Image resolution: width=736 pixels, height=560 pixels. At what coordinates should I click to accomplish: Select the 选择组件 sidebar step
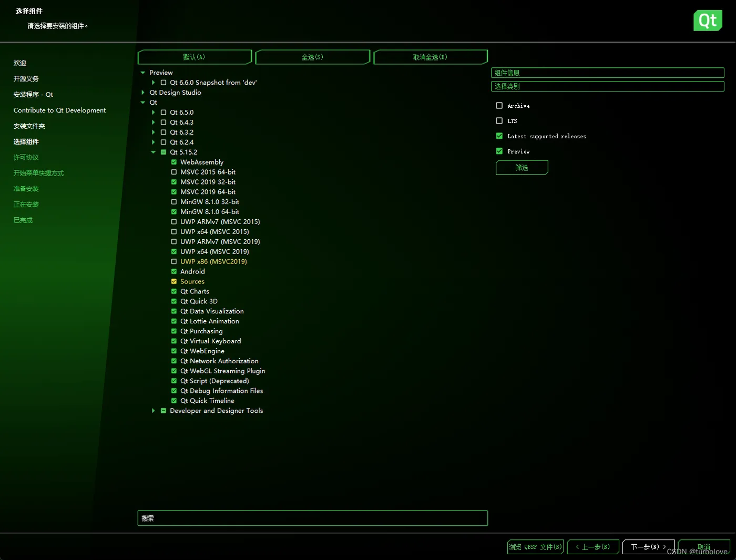(x=26, y=142)
